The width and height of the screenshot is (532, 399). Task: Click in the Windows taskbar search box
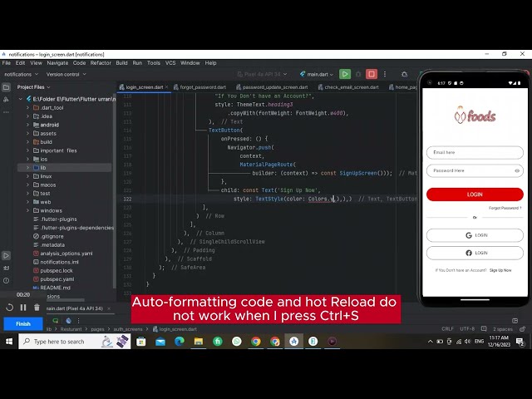point(75,342)
